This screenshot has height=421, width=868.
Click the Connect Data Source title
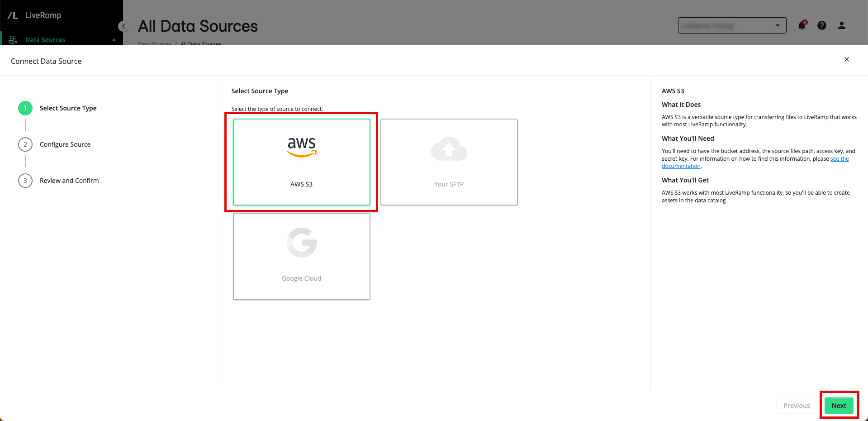coord(46,61)
